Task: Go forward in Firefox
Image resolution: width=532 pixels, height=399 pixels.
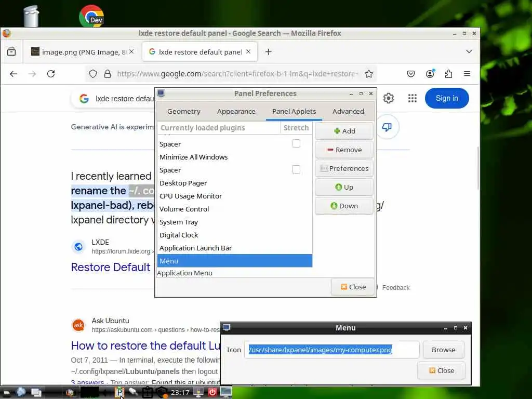Action: coord(32,74)
